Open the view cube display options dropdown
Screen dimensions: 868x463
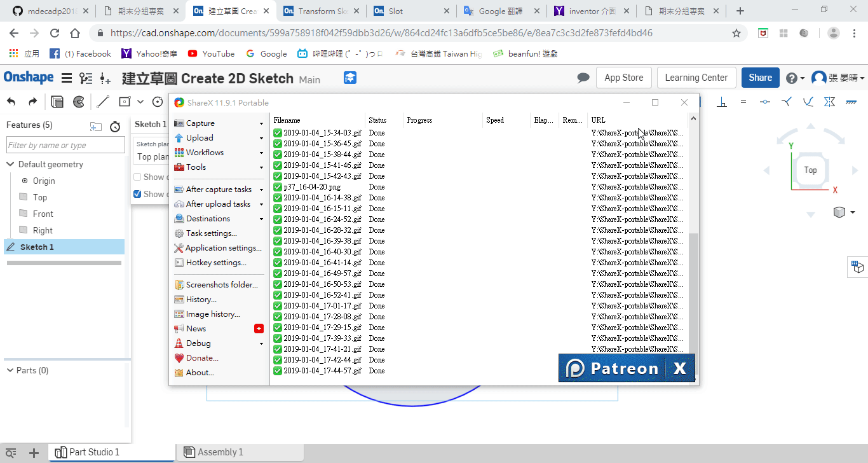(x=843, y=212)
